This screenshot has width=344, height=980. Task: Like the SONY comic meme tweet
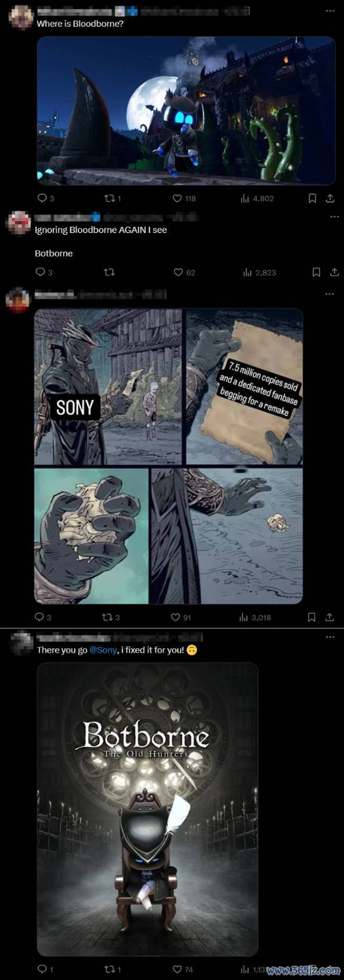(x=181, y=617)
